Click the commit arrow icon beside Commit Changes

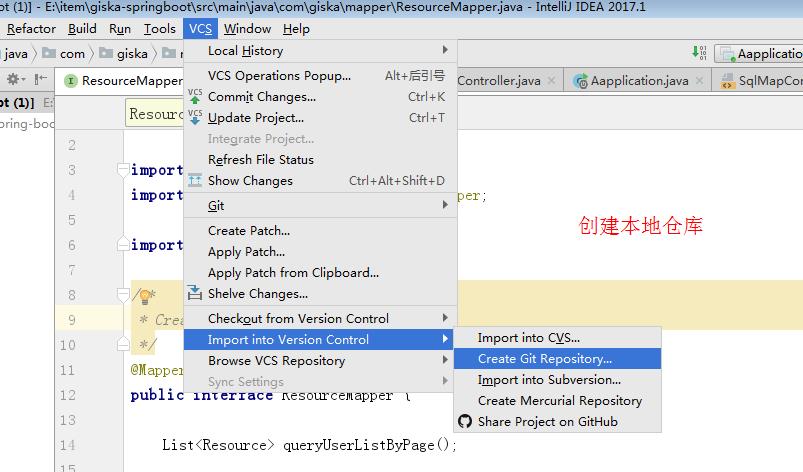195,97
